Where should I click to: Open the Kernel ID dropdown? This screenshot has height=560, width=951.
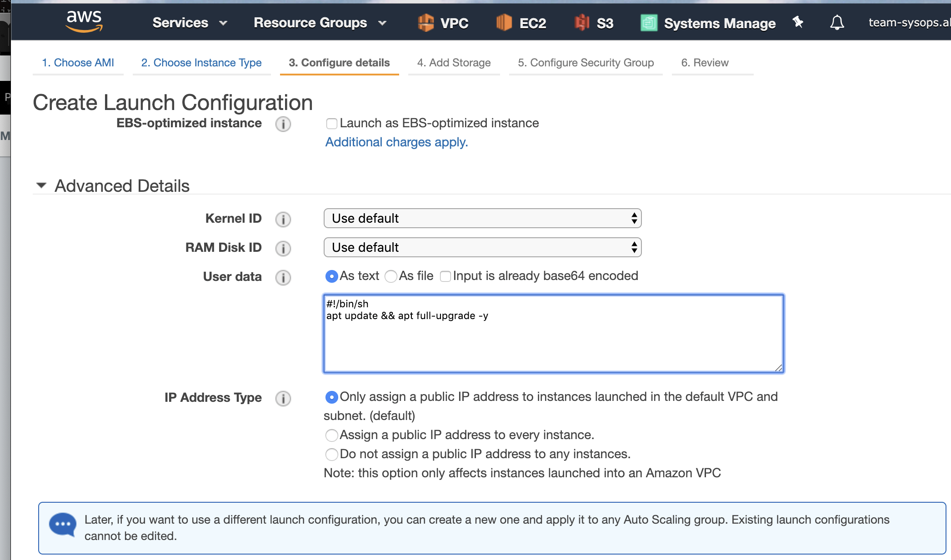(x=482, y=219)
